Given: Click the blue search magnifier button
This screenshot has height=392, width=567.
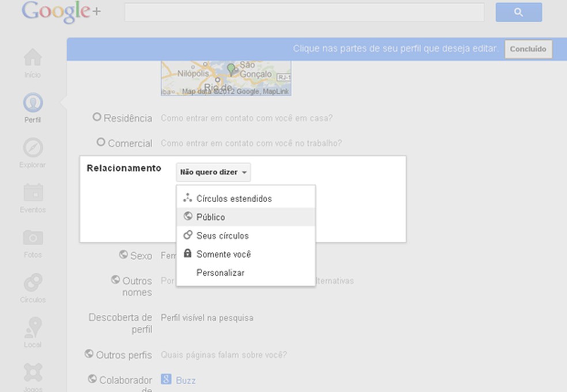Looking at the screenshot, I should pos(519,12).
